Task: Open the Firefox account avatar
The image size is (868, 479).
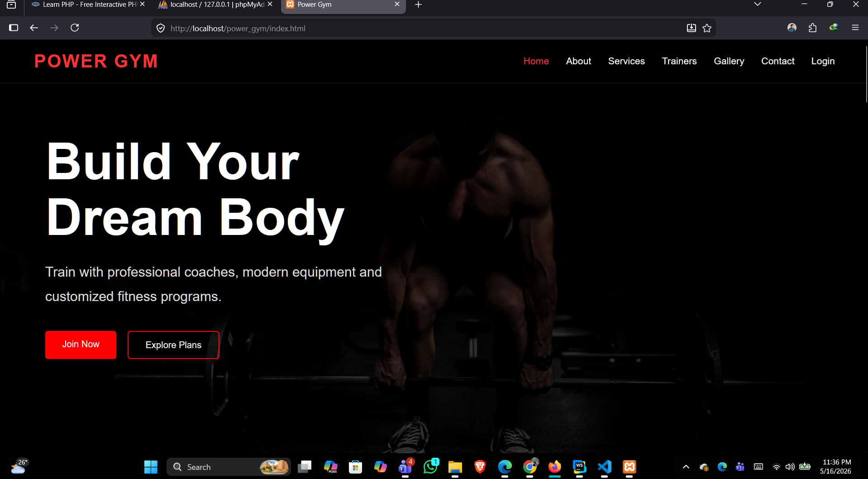Action: [x=792, y=28]
